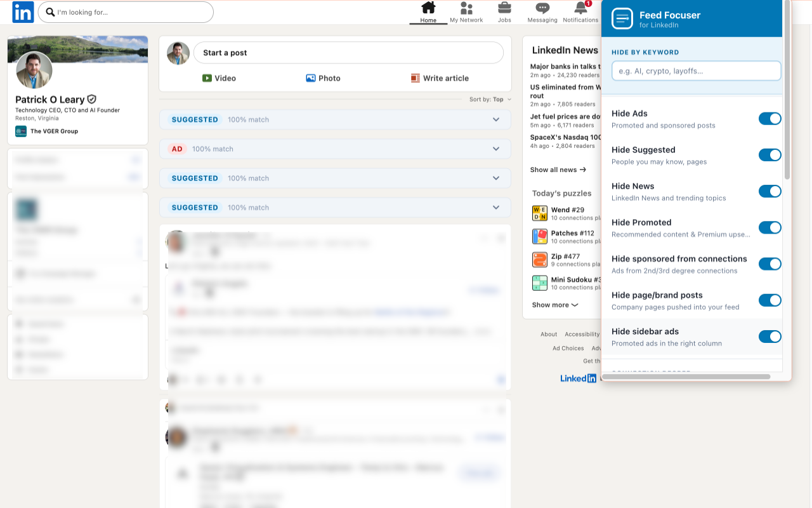Open the About footer link
812x508 pixels.
pyautogui.click(x=549, y=334)
